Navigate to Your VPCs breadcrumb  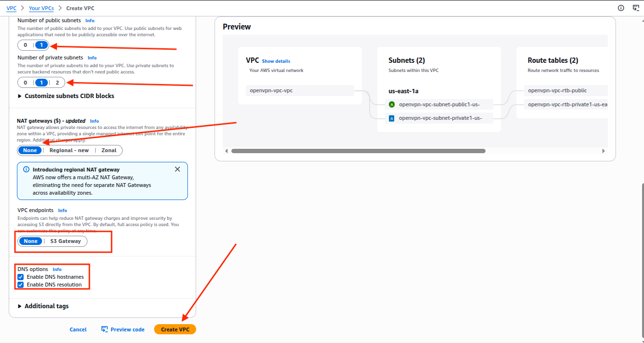[x=41, y=8]
